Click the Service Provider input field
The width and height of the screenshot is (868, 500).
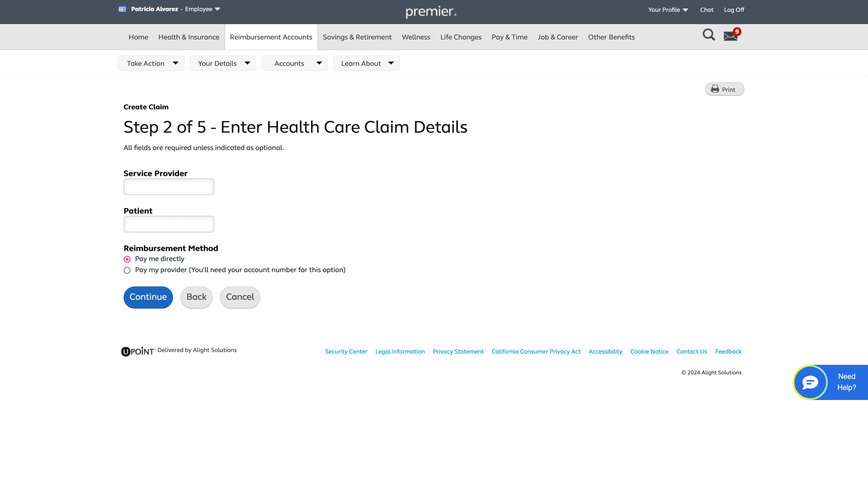pyautogui.click(x=169, y=187)
